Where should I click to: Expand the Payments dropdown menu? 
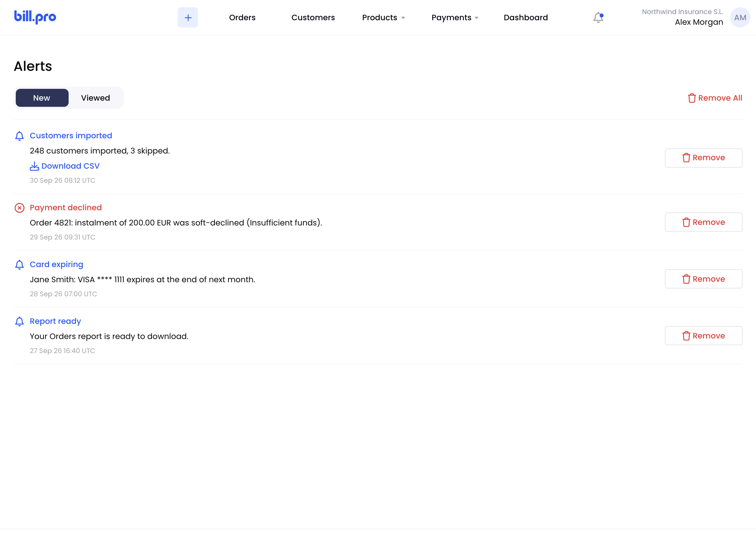coord(455,17)
